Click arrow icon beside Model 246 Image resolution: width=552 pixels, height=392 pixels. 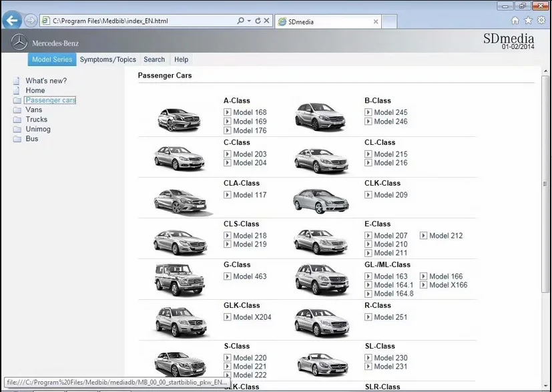[368, 122]
